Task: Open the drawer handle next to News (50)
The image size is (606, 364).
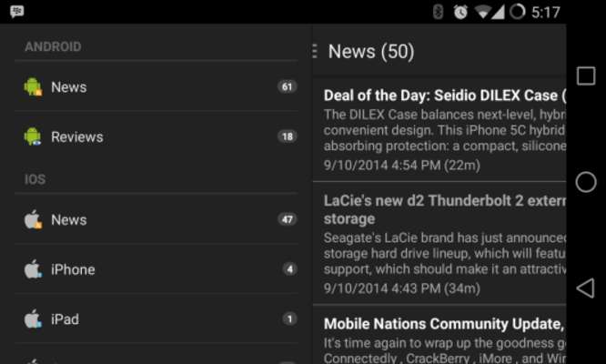Action: [315, 51]
